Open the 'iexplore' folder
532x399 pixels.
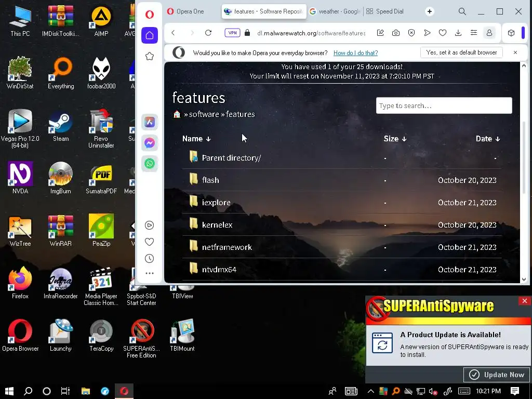coord(216,203)
